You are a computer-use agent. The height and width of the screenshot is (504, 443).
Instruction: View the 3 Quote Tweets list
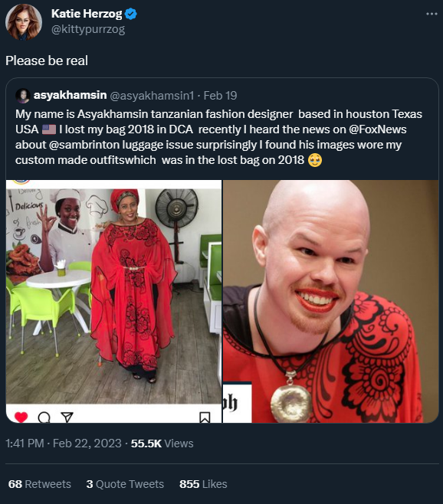(x=125, y=484)
